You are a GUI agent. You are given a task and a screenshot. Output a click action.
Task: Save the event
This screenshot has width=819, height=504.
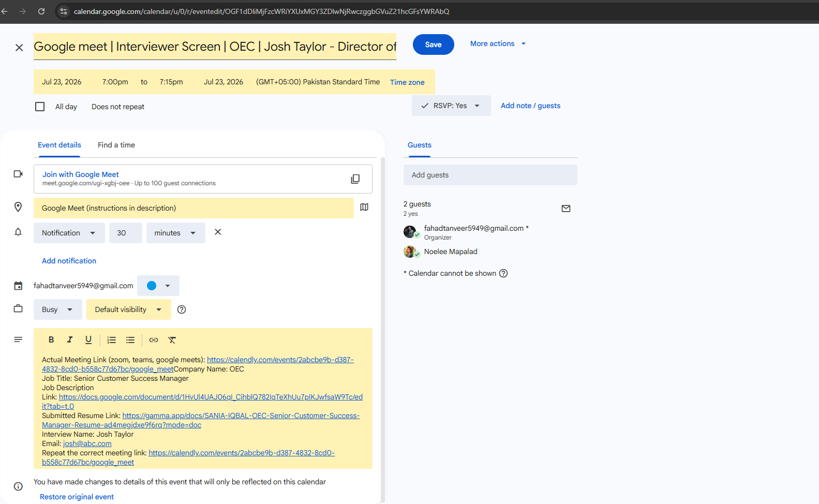[x=434, y=45]
